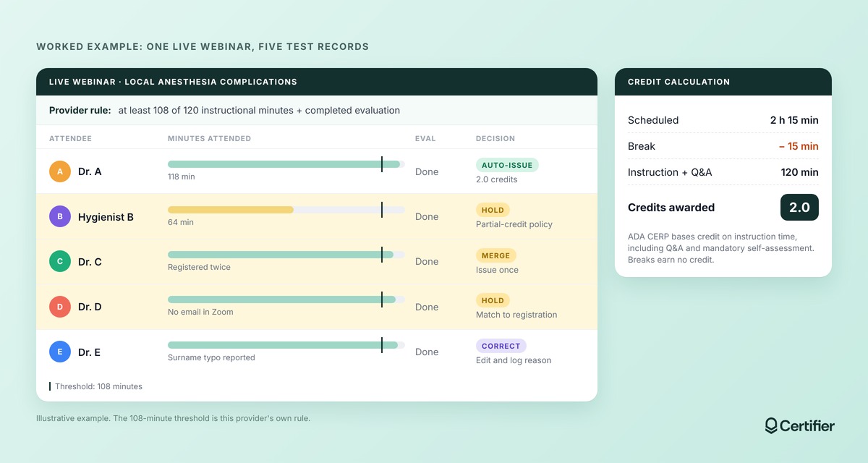Click the 'Partial-credit policy' text

514,224
